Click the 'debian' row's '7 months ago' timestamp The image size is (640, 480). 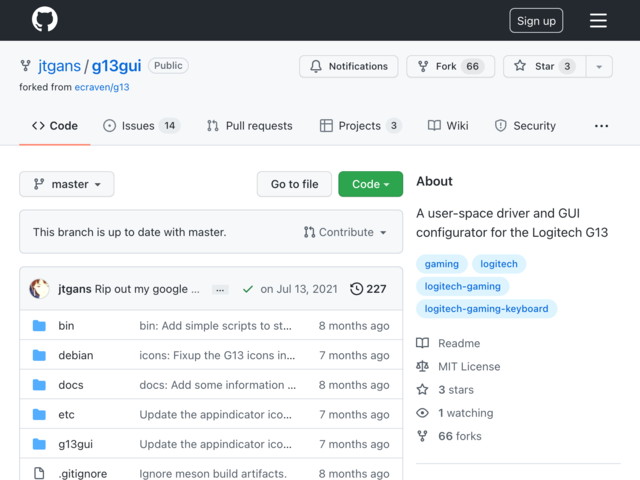(x=354, y=355)
